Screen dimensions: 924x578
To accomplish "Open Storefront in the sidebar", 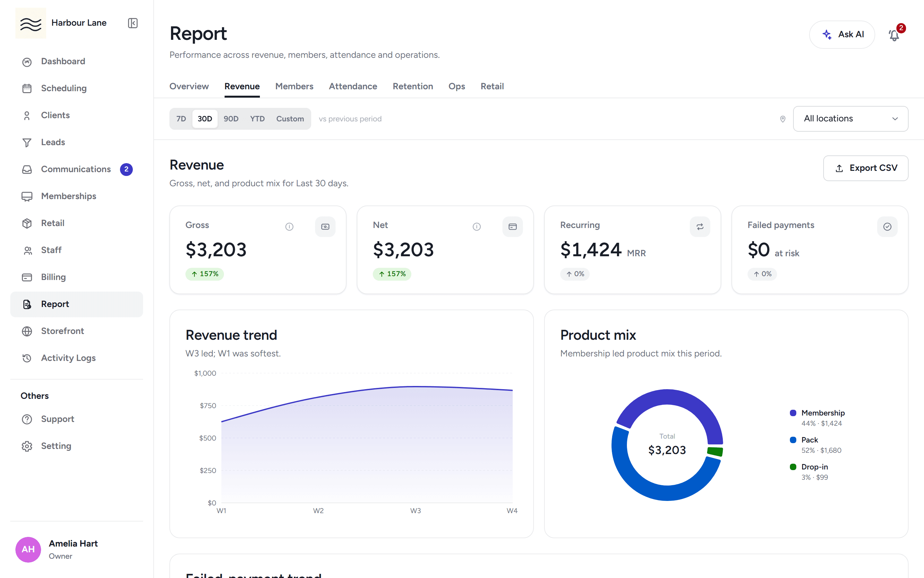I will [77, 331].
